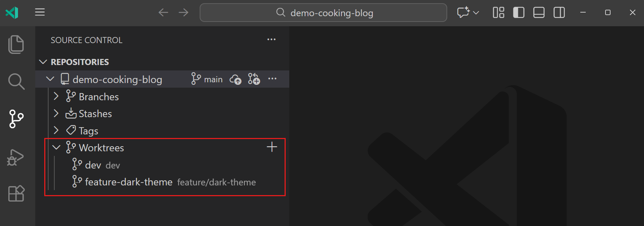Open the Extensions view
The image size is (644, 226).
tap(16, 193)
